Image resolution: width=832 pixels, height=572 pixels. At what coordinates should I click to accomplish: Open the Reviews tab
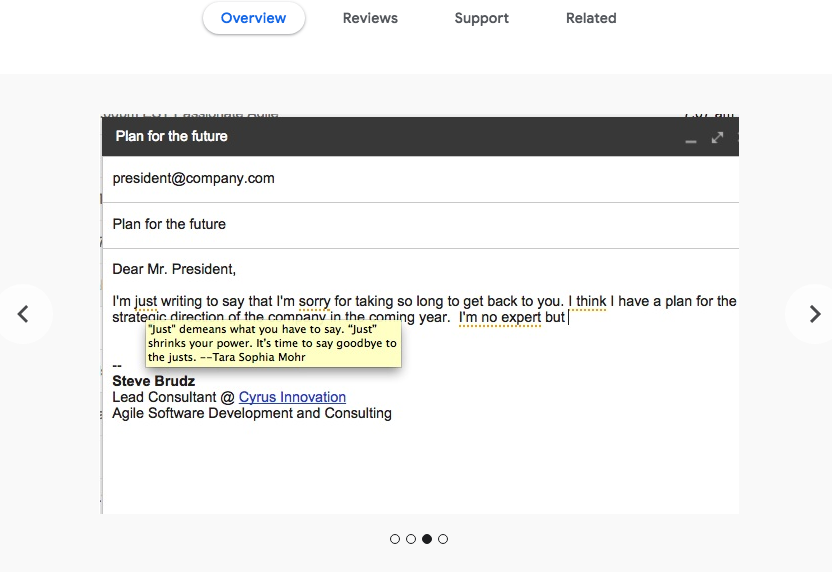370,18
